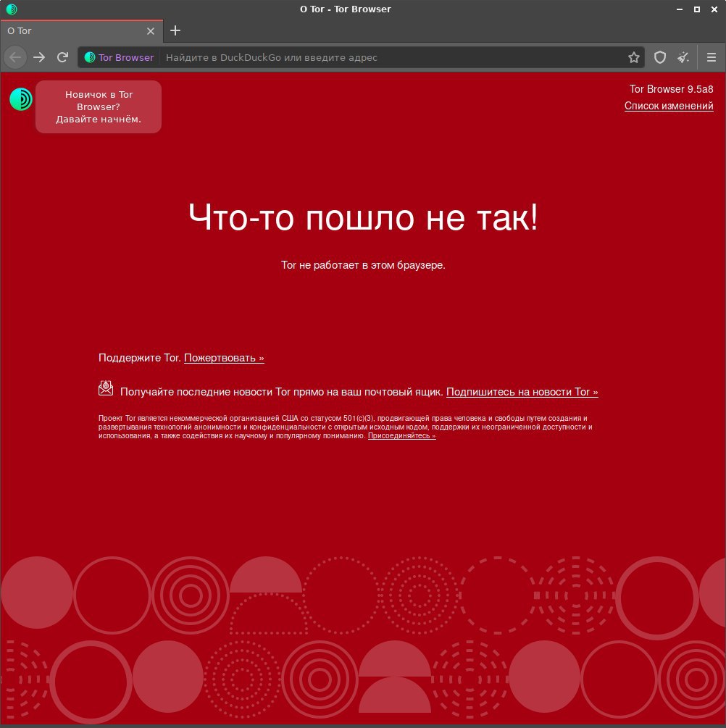Open "Подпишитесь на новости Tor »" link

[522, 392]
